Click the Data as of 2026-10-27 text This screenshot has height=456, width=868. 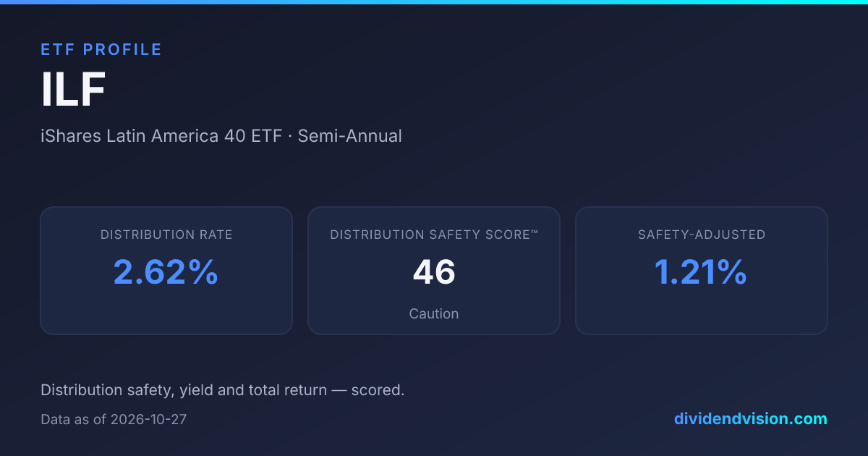tap(114, 419)
